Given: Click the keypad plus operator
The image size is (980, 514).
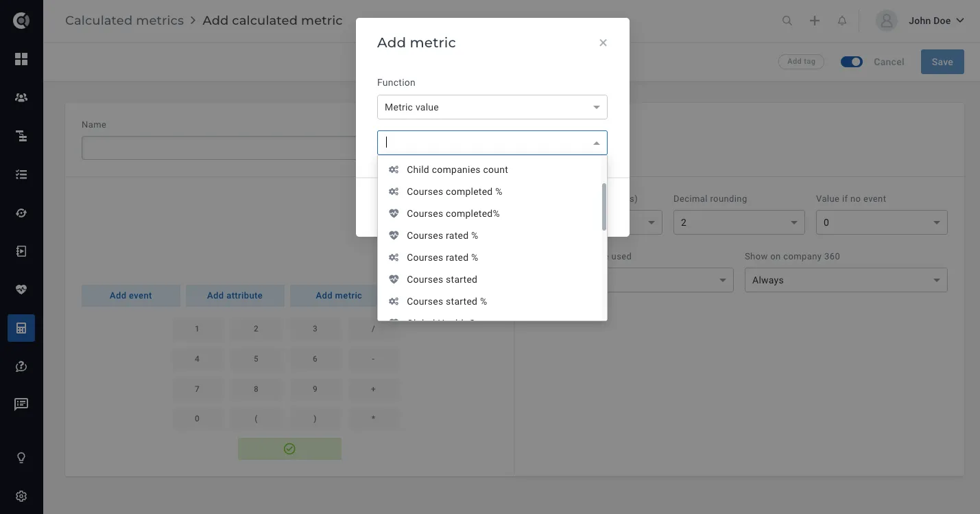Looking at the screenshot, I should click(374, 389).
